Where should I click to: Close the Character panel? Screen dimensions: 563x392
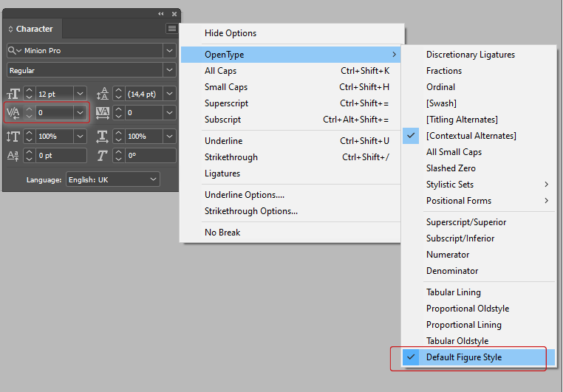coord(174,14)
